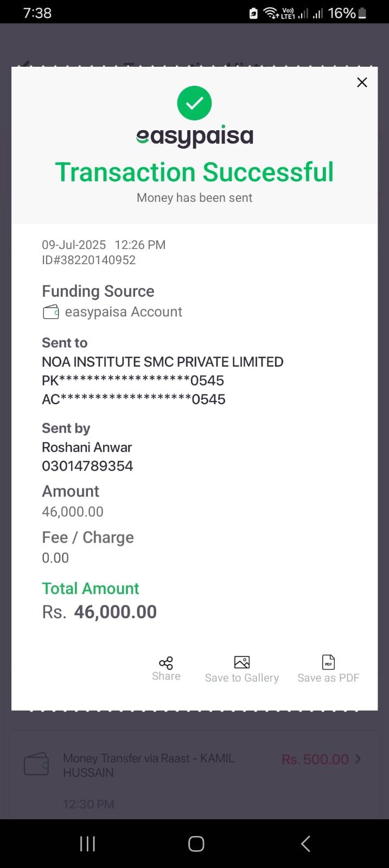Tap the sender phone number 03014789354
Image resolution: width=389 pixels, height=868 pixels.
click(x=87, y=466)
